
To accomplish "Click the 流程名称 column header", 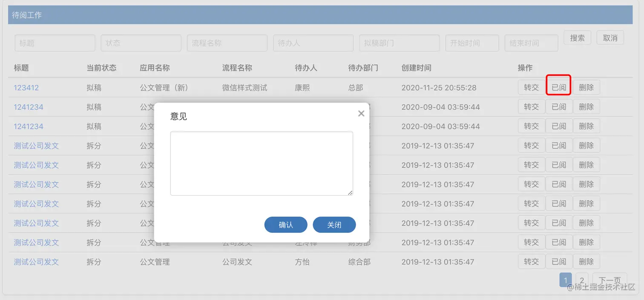I will pos(237,68).
